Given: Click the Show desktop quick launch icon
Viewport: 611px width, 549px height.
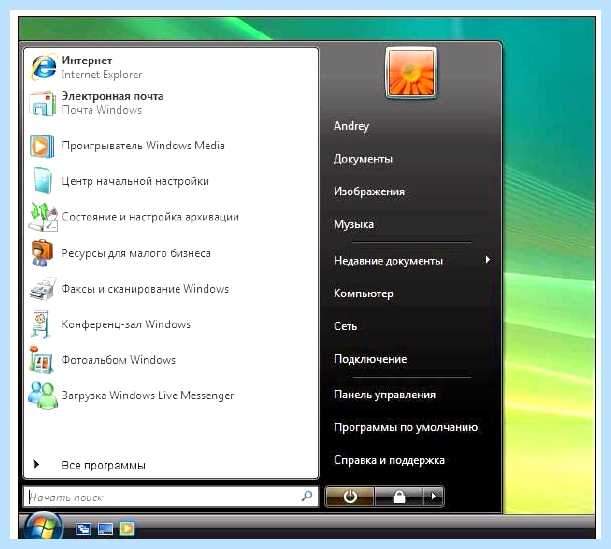Looking at the screenshot, I should coord(106,529).
